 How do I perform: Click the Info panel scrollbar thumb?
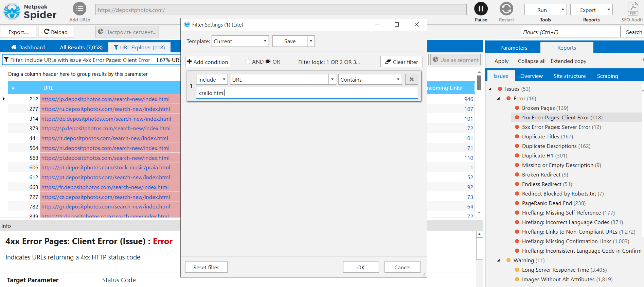tap(479, 248)
